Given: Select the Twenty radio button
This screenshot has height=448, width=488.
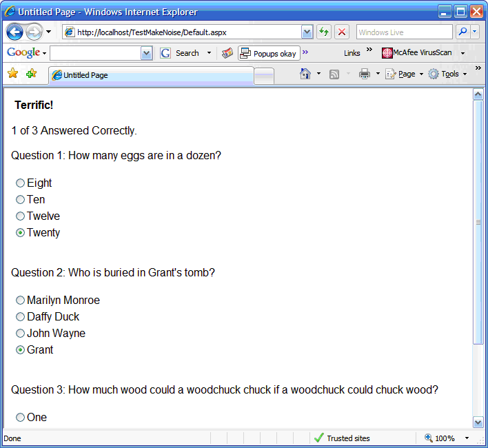Looking at the screenshot, I should coord(20,233).
